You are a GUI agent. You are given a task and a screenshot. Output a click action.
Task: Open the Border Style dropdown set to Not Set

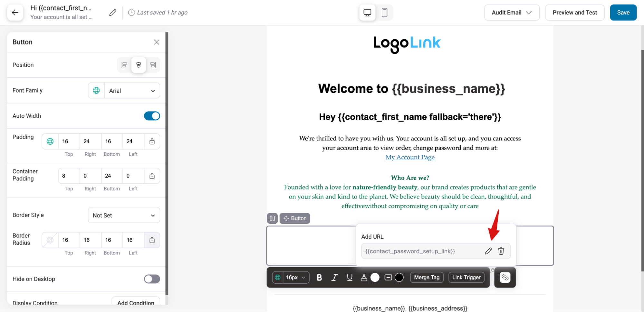123,215
